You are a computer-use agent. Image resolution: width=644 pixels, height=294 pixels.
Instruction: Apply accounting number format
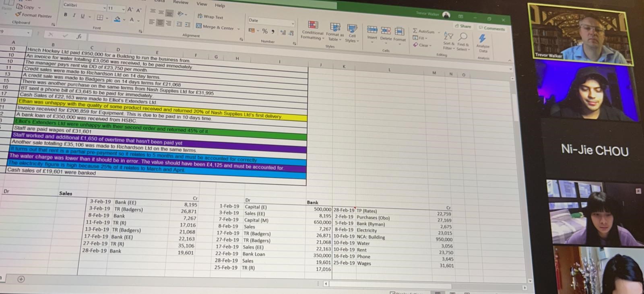pyautogui.click(x=252, y=31)
